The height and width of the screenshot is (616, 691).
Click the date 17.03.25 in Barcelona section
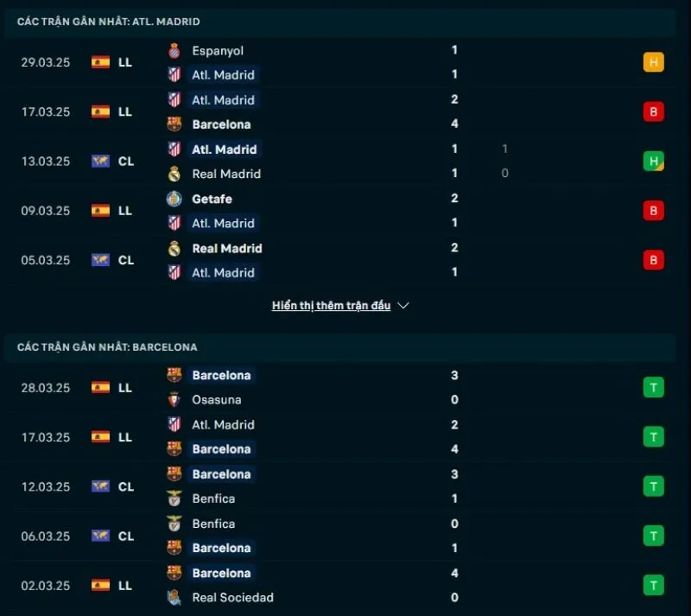click(45, 437)
